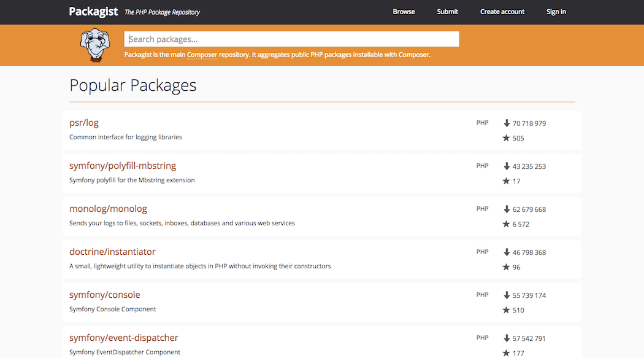
Task: Click 'Symfony EventDispatcher Component' description
Action: (x=125, y=352)
